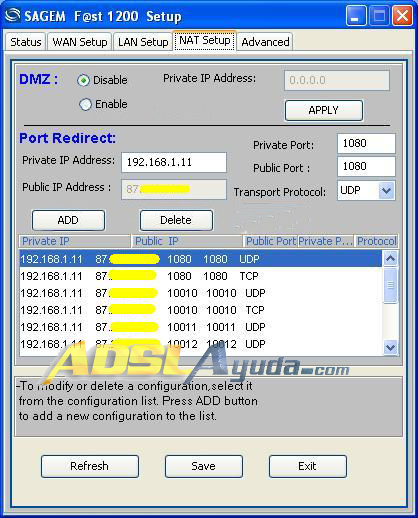Select the 1080 TCP entry in list
This screenshot has width=418, height=518.
pos(201,276)
